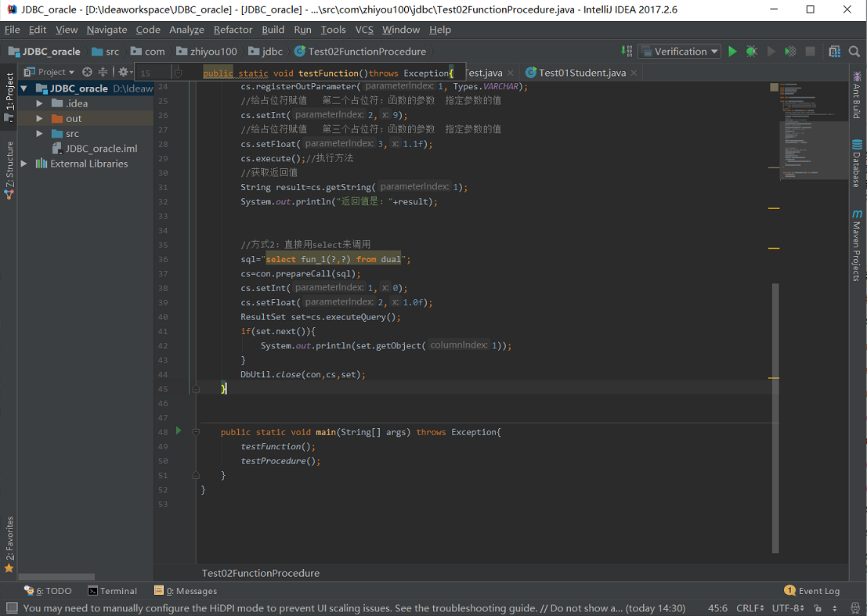Open the 6: TODO tool window
Viewport: 867px width, 616px height.
[48, 591]
